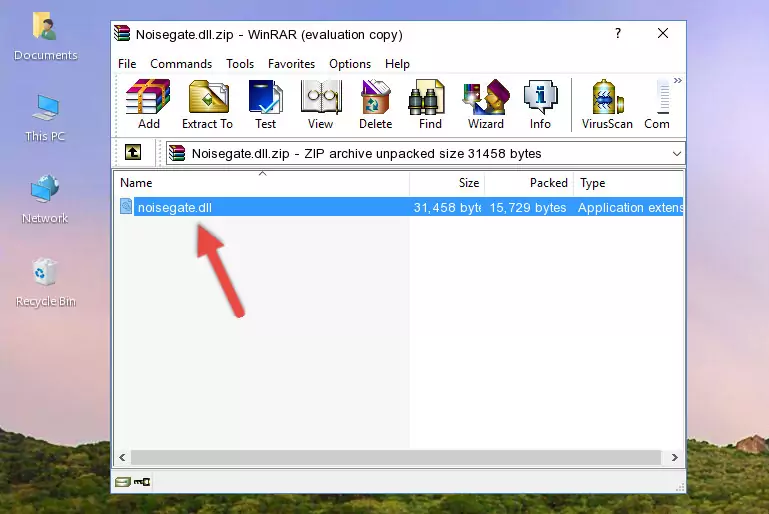Open the Commands menu
The height and width of the screenshot is (514, 769).
181,64
